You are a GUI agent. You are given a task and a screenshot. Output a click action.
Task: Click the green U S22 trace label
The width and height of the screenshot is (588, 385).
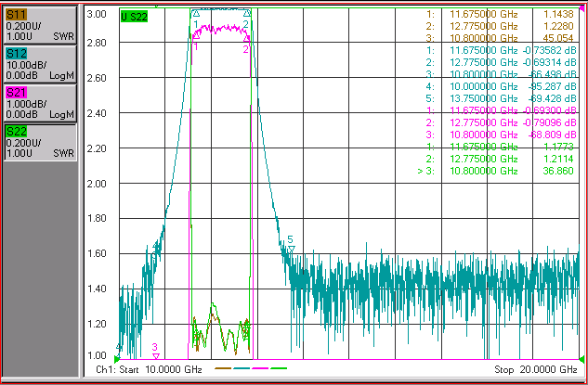click(134, 17)
